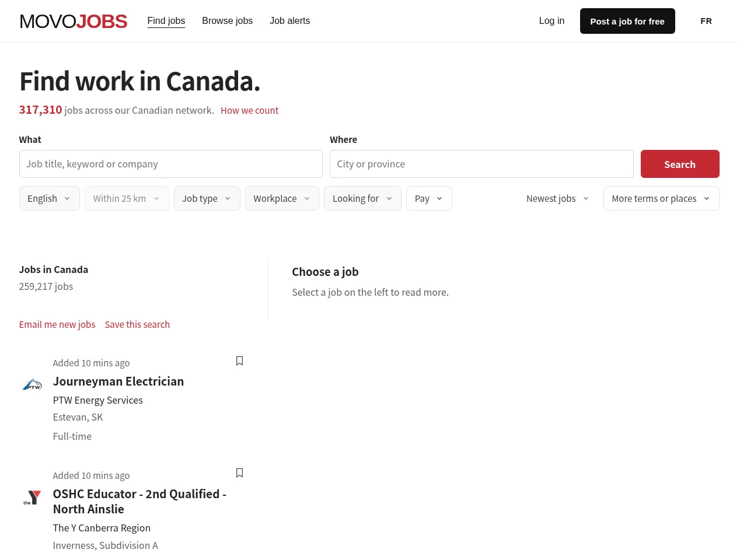Open the English language dropdown
The width and height of the screenshot is (747, 560).
50,198
